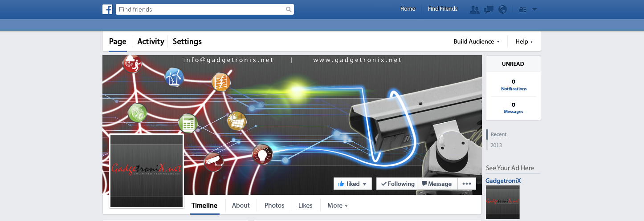Select the Timeline tab
644x221 pixels.
(x=204, y=205)
